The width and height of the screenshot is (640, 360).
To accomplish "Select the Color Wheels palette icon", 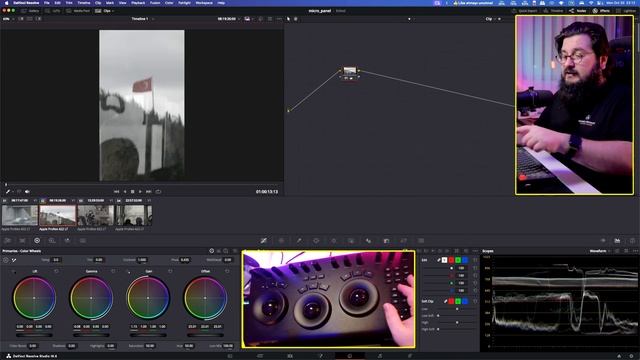I will (x=37, y=241).
